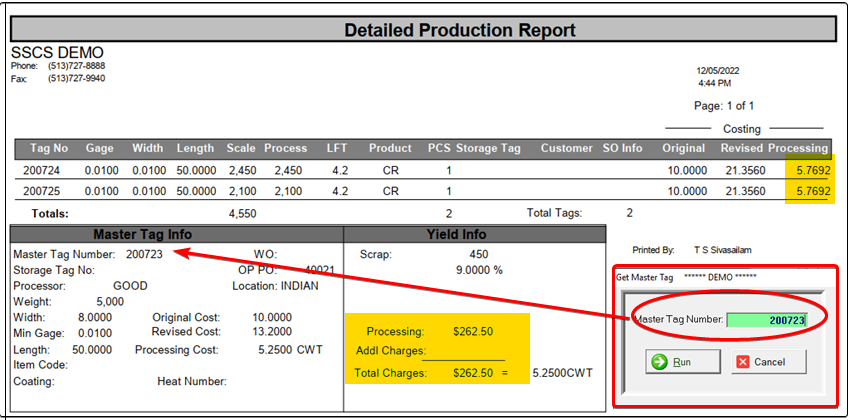Click Scale value 2,450 in row 200724
This screenshot has height=420, width=850.
[242, 171]
